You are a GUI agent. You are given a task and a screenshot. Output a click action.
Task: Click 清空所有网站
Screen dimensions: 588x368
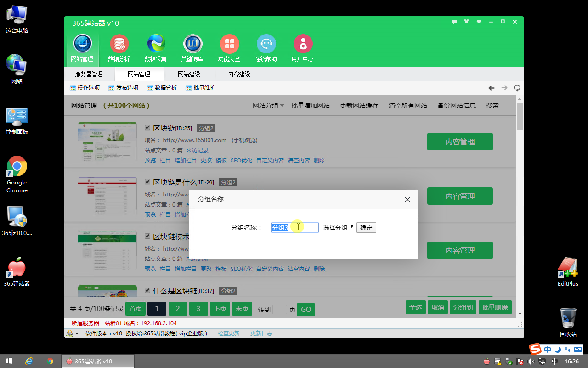click(x=408, y=105)
